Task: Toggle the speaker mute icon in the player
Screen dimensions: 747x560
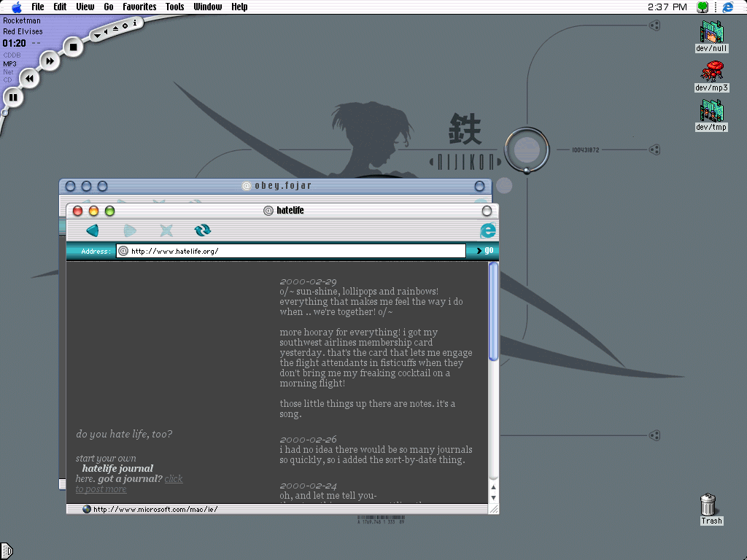Action: [x=106, y=31]
